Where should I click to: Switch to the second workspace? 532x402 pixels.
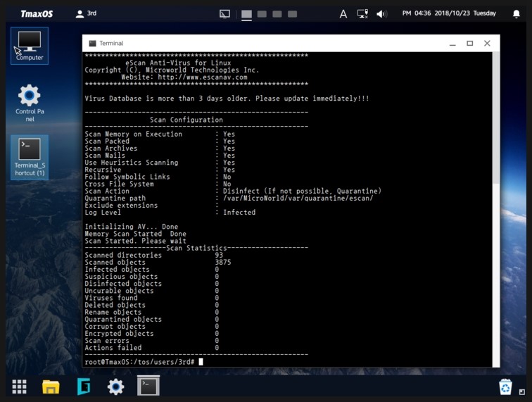pyautogui.click(x=262, y=14)
